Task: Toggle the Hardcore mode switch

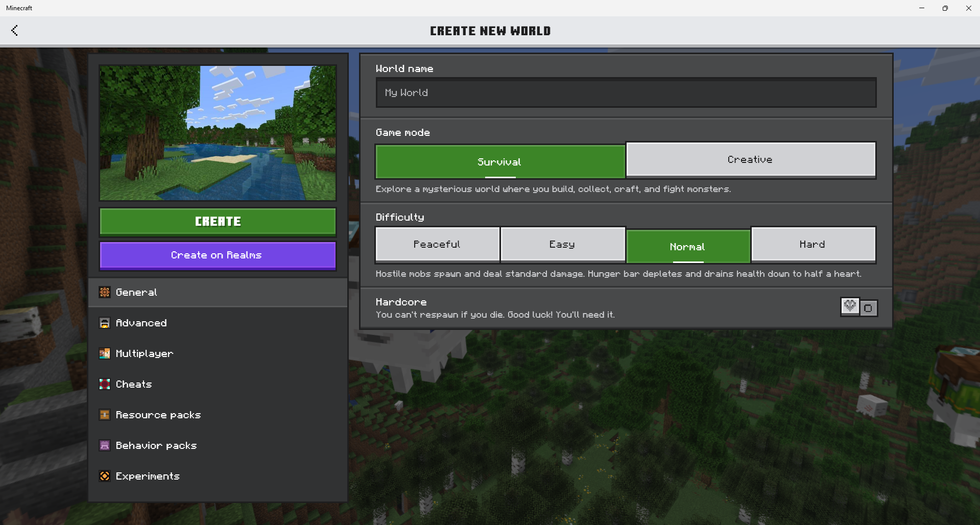Action: tap(859, 307)
